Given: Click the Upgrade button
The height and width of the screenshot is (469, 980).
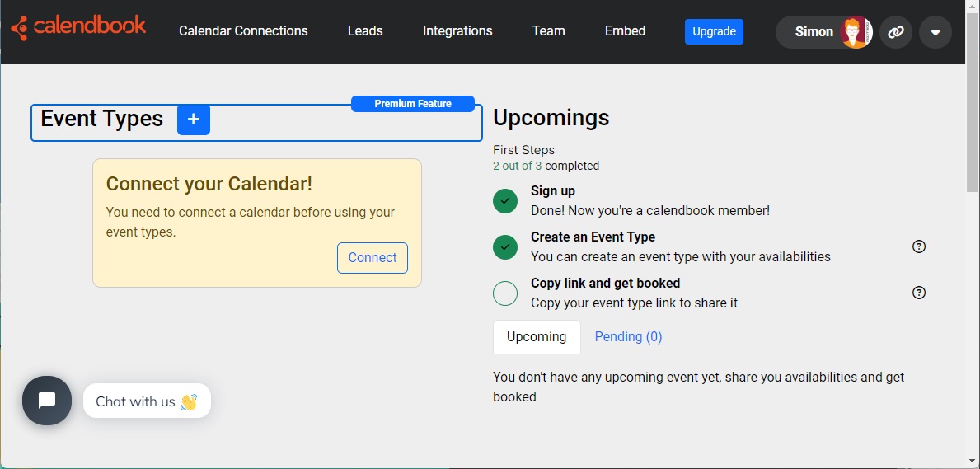Looking at the screenshot, I should tap(714, 32).
